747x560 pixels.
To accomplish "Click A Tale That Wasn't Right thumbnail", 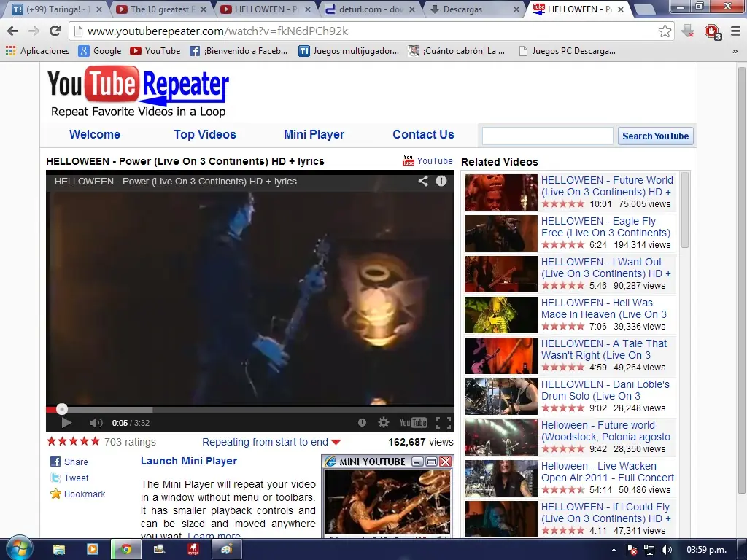I will click(x=500, y=356).
